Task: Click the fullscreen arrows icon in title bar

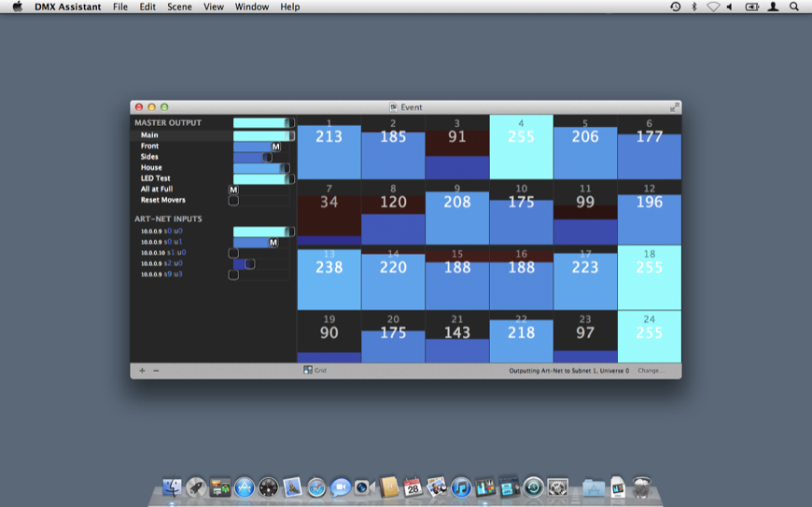Action: coord(674,107)
